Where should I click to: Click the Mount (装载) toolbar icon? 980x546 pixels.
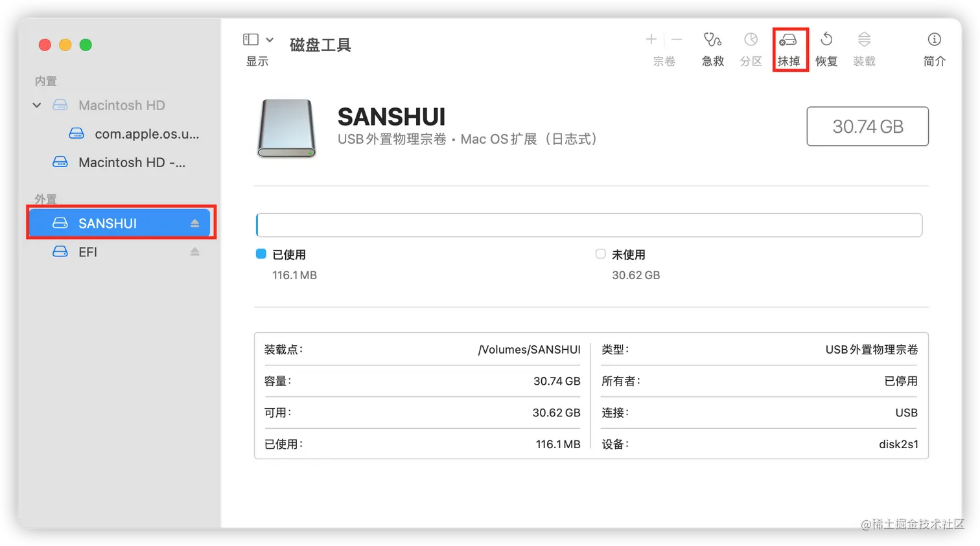(x=864, y=40)
